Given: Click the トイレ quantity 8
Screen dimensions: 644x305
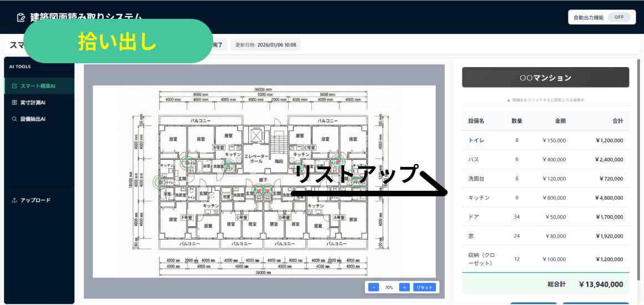Looking at the screenshot, I should 517,140.
